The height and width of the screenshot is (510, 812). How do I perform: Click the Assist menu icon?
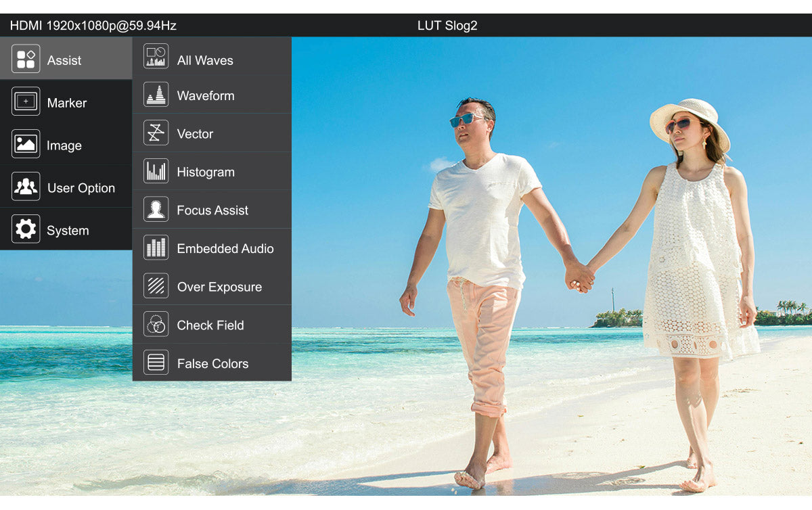tap(26, 60)
